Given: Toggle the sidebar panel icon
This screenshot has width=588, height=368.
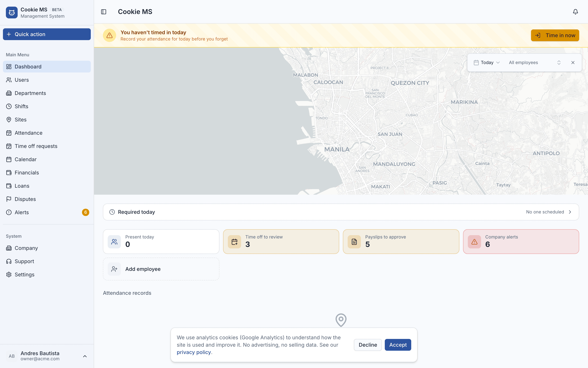Looking at the screenshot, I should coord(104,12).
